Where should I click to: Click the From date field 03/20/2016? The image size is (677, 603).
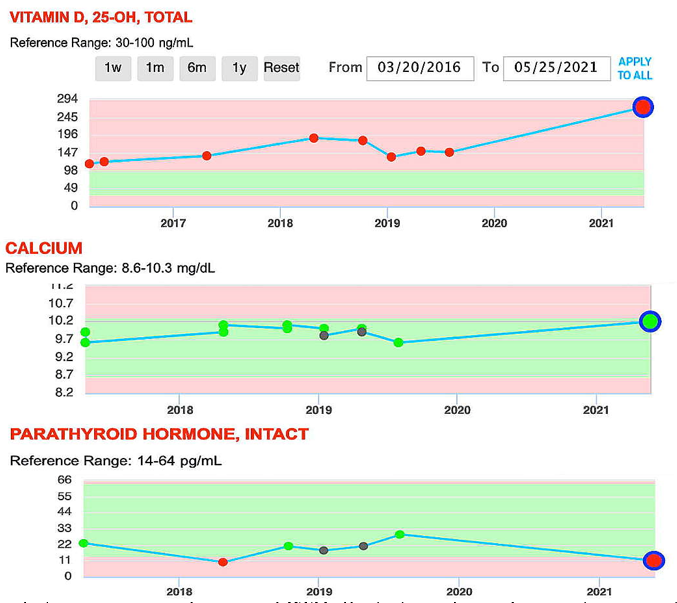click(420, 68)
